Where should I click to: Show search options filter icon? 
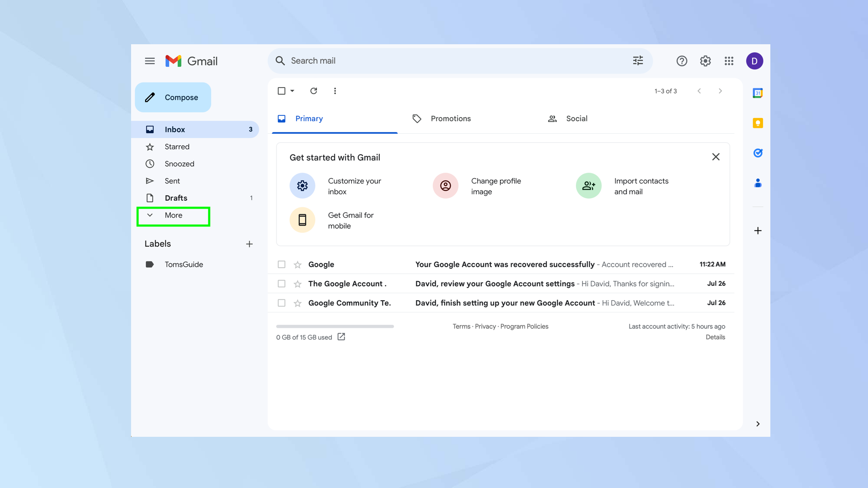[x=638, y=61]
